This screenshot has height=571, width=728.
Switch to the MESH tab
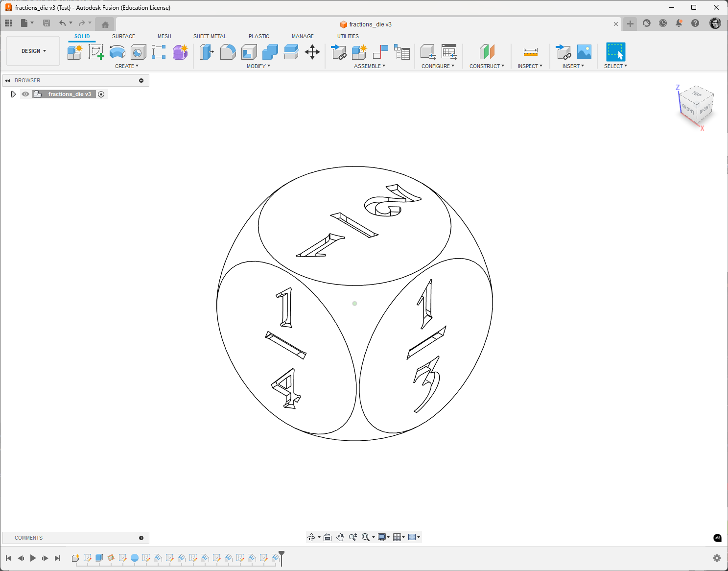click(x=164, y=36)
